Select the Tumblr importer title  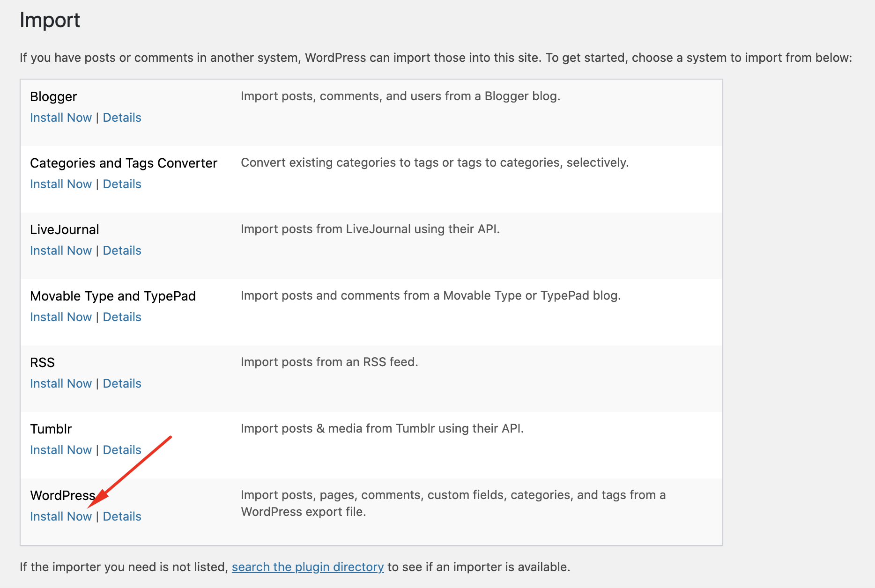pyautogui.click(x=51, y=429)
